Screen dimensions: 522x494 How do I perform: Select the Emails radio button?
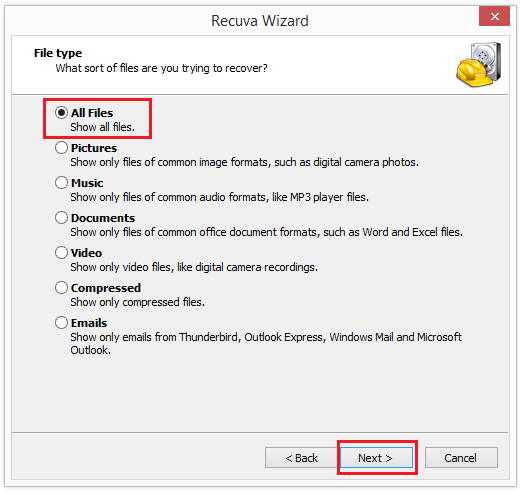tap(61, 323)
